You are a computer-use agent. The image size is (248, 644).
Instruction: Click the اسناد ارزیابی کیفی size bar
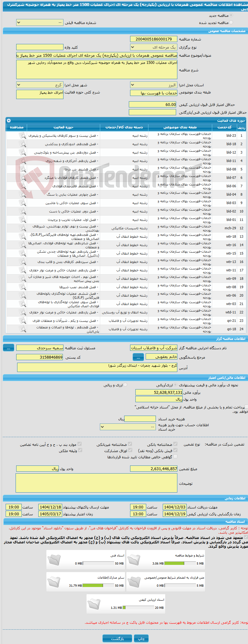click(138, 608)
